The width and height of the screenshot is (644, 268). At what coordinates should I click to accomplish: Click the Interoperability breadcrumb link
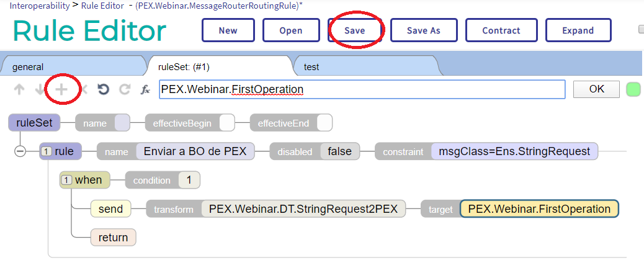(40, 5)
